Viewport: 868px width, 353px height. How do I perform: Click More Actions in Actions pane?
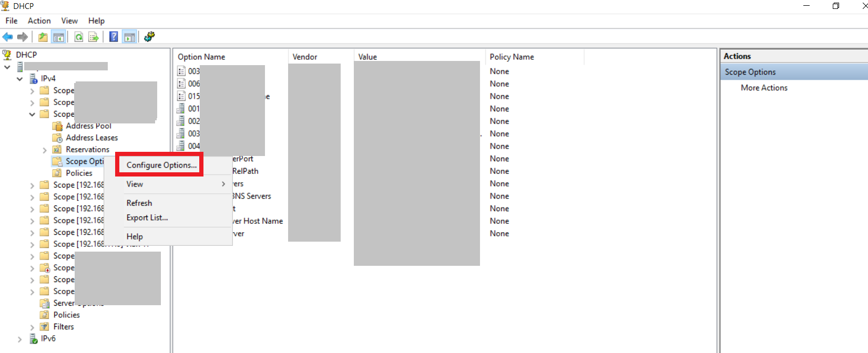[x=764, y=88]
